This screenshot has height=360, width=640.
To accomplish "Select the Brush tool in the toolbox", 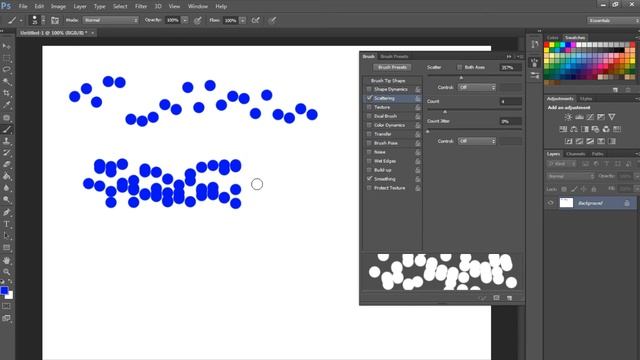I will [x=7, y=129].
